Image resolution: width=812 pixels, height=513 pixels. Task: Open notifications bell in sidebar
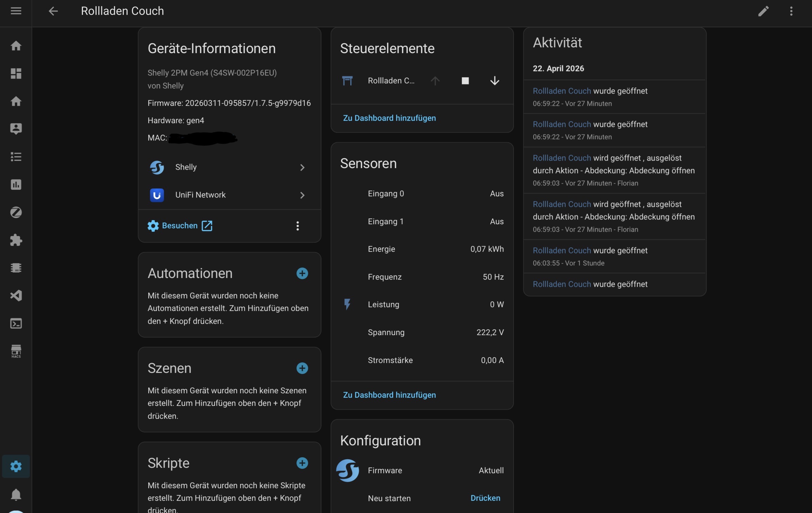pos(16,494)
